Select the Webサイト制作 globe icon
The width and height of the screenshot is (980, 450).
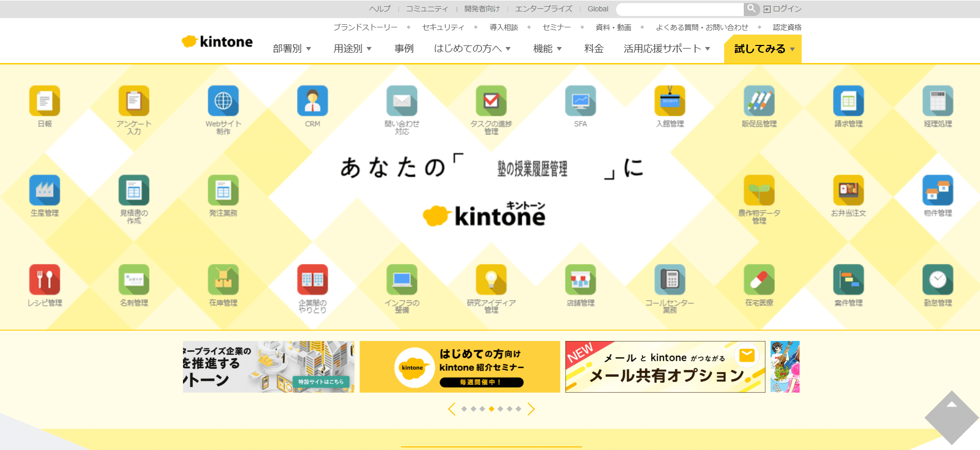(223, 101)
